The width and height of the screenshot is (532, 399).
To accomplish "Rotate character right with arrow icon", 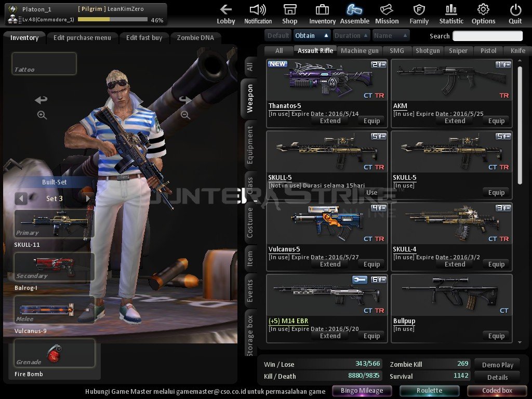I will pyautogui.click(x=185, y=100).
